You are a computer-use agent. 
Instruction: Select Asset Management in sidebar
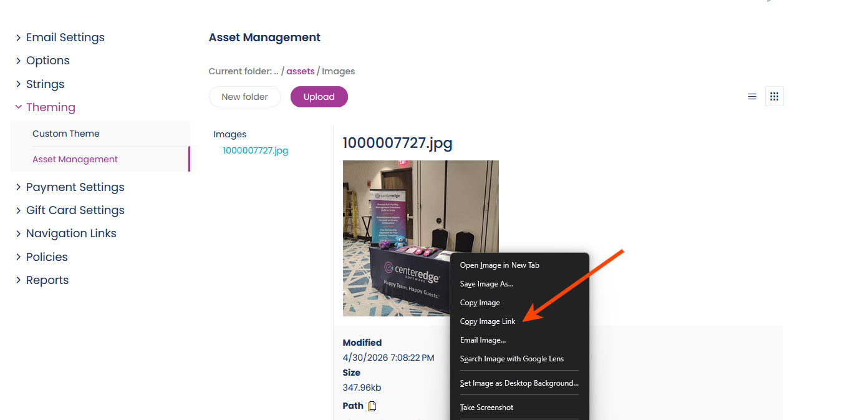pyautogui.click(x=75, y=159)
